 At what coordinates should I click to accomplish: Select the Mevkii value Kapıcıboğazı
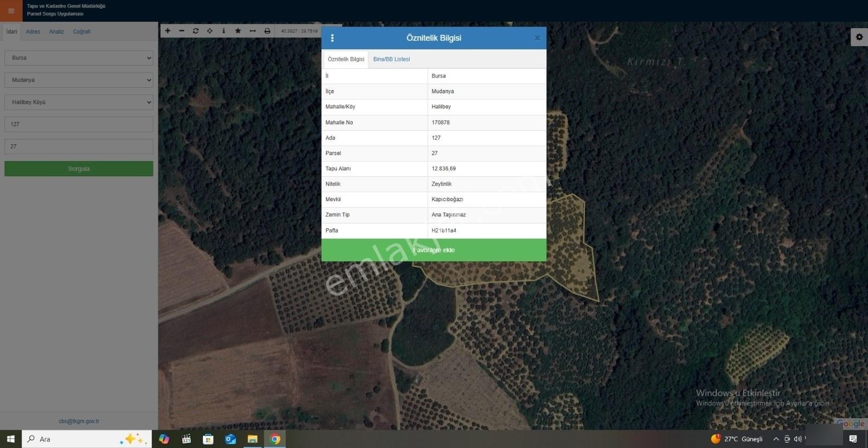pyautogui.click(x=448, y=200)
